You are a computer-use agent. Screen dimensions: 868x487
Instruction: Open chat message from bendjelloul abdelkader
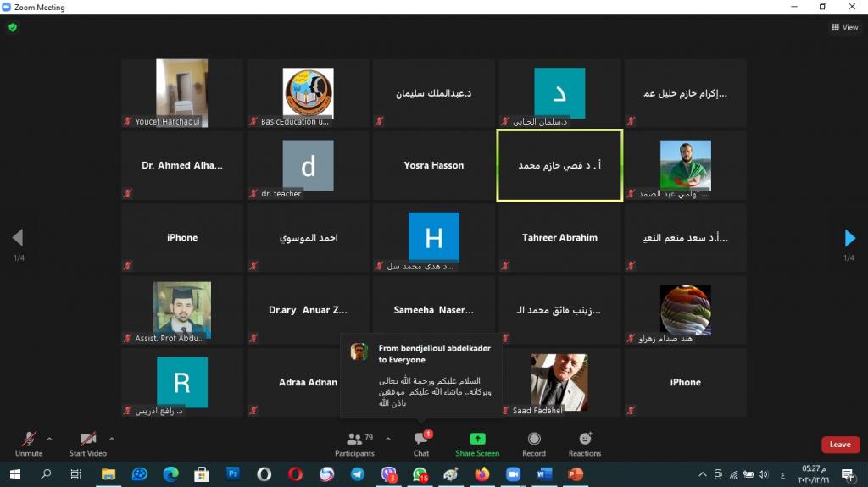point(421,375)
